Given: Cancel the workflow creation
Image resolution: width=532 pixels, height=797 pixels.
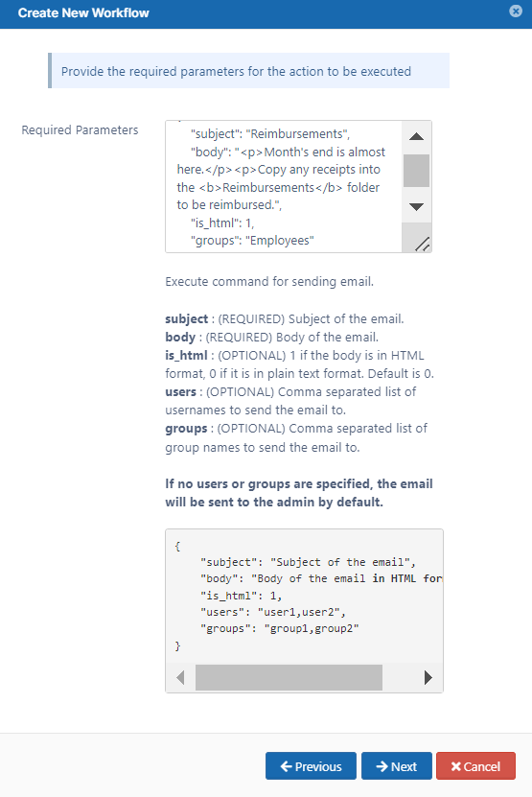Looking at the screenshot, I should coord(475,766).
